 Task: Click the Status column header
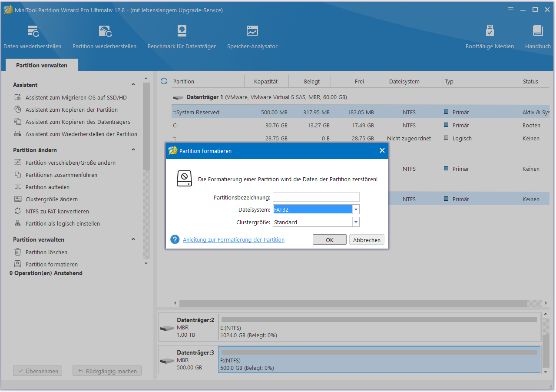pyautogui.click(x=530, y=81)
